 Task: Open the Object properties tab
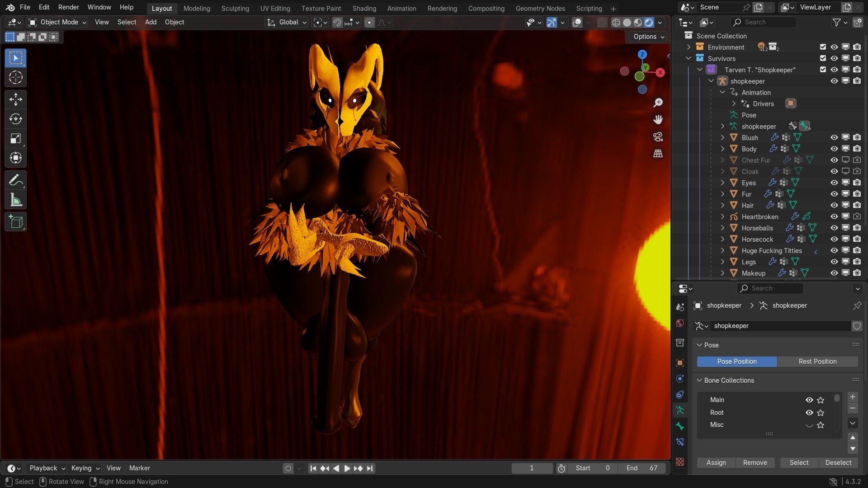(680, 363)
